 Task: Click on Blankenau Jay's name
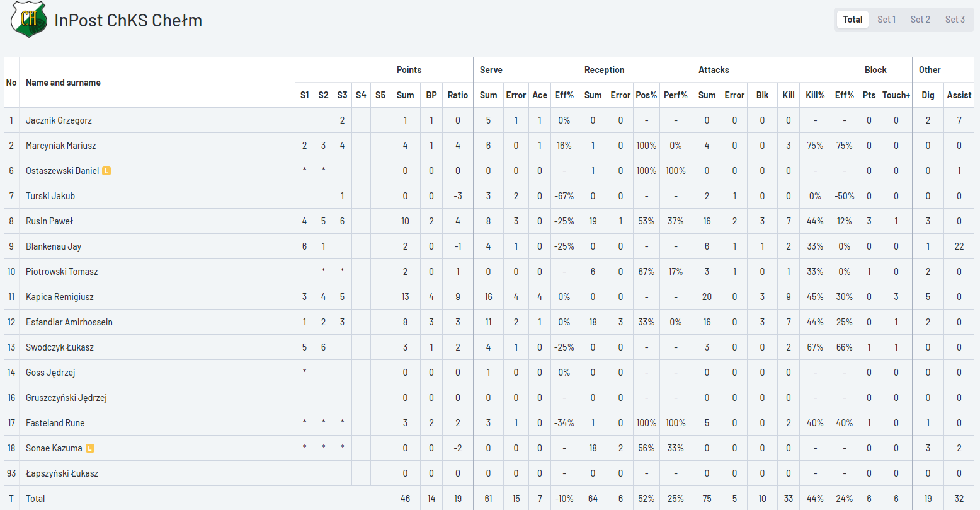(x=54, y=246)
